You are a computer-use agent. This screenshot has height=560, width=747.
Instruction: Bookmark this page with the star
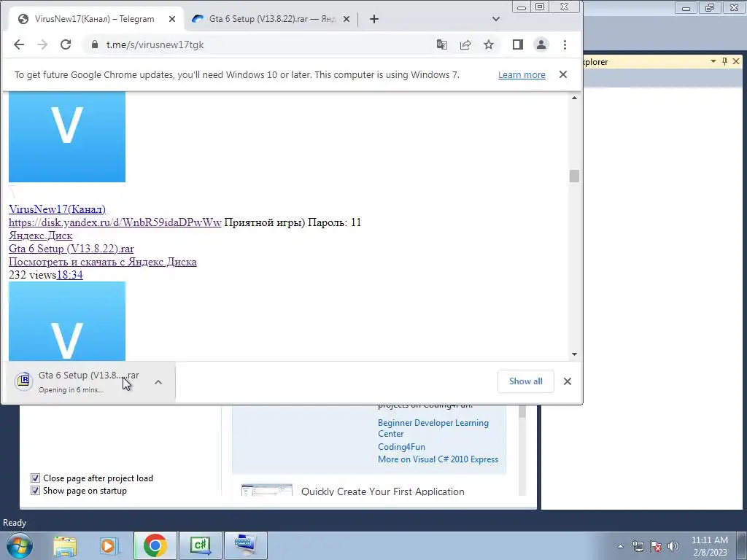point(489,44)
